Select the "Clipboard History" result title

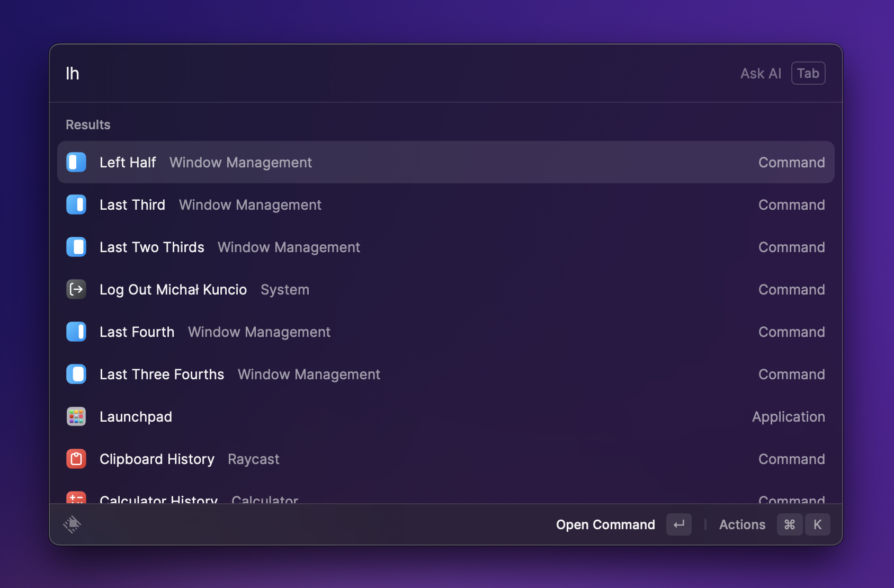157,459
